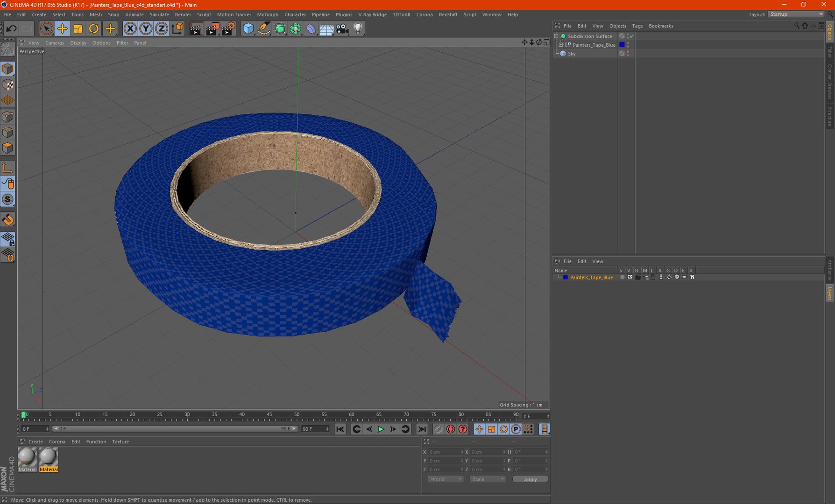This screenshot has height=504, width=835.
Task: Click the blue layer swatch in Layers panel
Action: [x=565, y=277]
